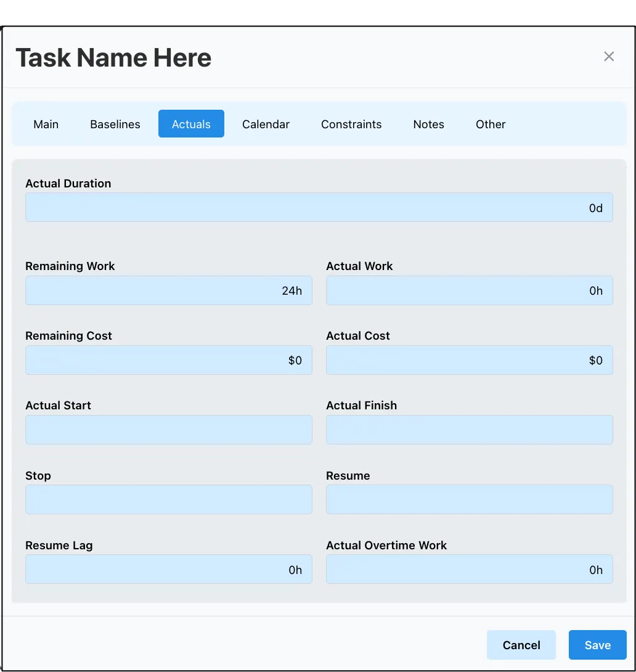Click the Actual Finish label
Viewport: 636px width, 672px height.
(362, 406)
